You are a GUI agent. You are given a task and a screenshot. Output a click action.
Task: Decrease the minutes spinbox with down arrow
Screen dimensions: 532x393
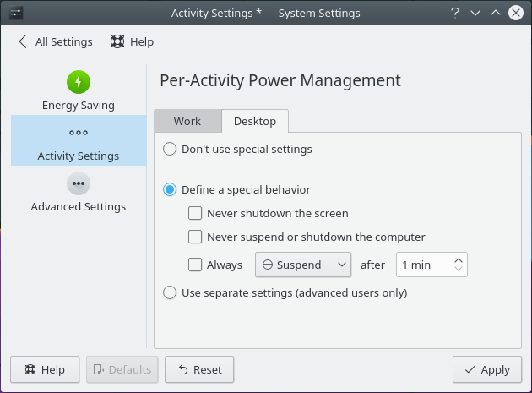coord(459,270)
